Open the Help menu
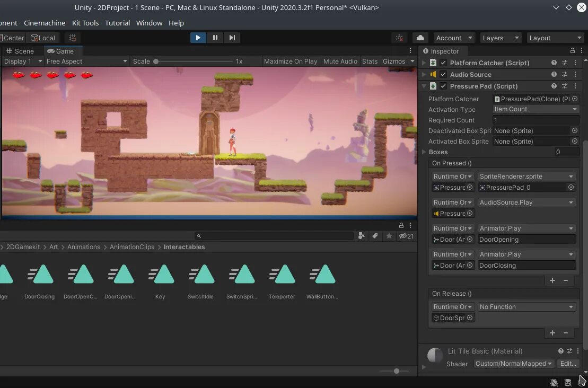 tap(176, 23)
